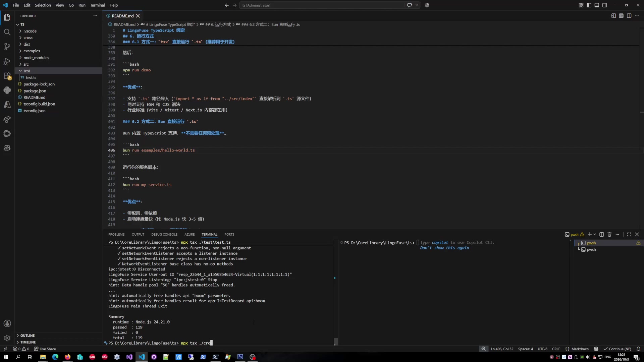Expand the src folder

(58, 64)
